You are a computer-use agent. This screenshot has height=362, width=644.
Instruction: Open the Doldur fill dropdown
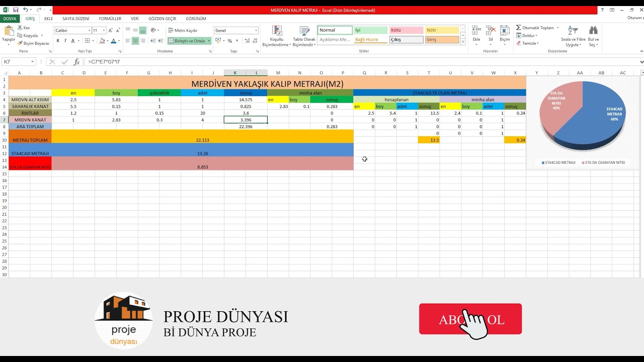[527, 36]
